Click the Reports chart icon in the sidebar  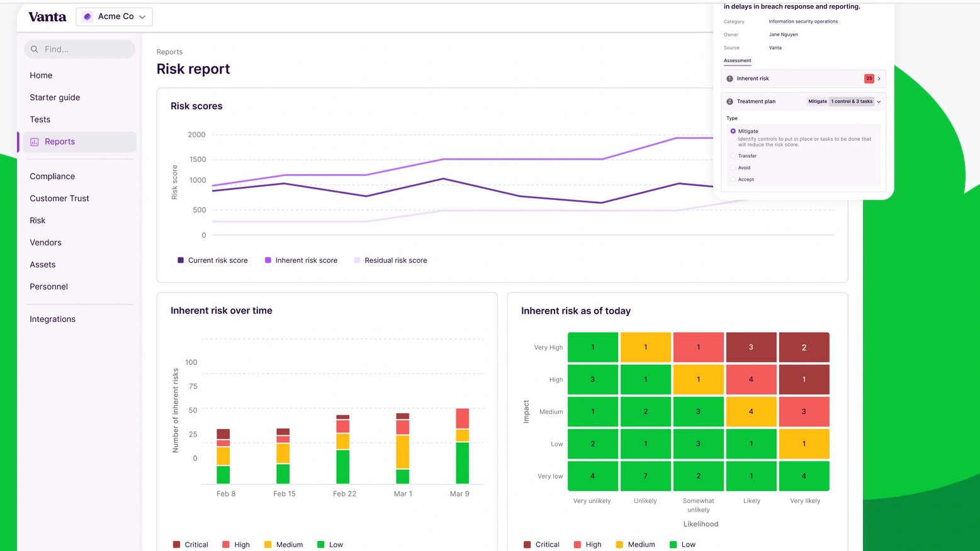[x=35, y=142]
